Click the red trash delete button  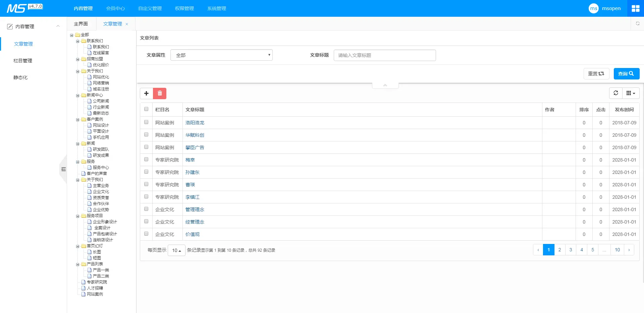[x=160, y=93]
